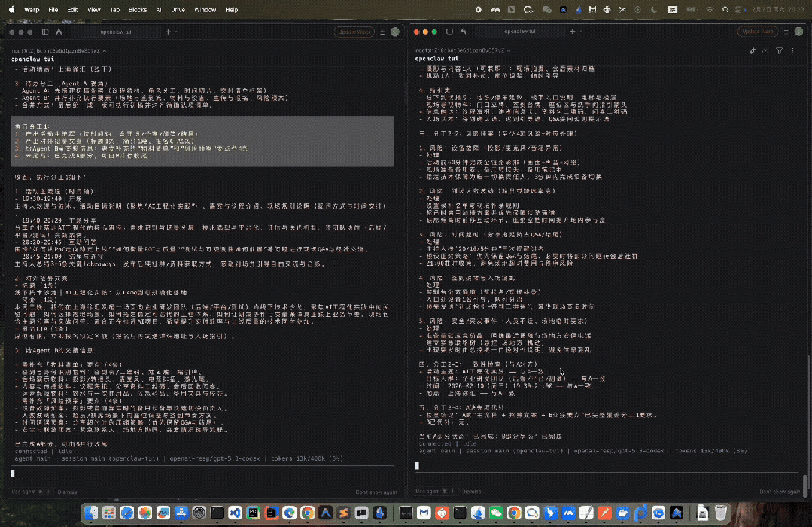Open the Window menu
812x527 pixels.
pos(205,9)
